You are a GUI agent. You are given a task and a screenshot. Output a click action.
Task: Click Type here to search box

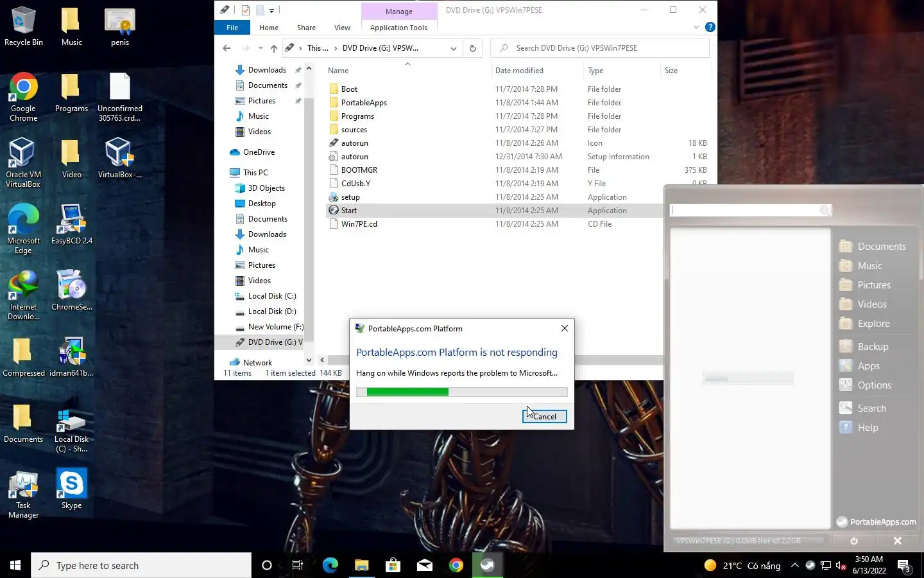point(141,565)
